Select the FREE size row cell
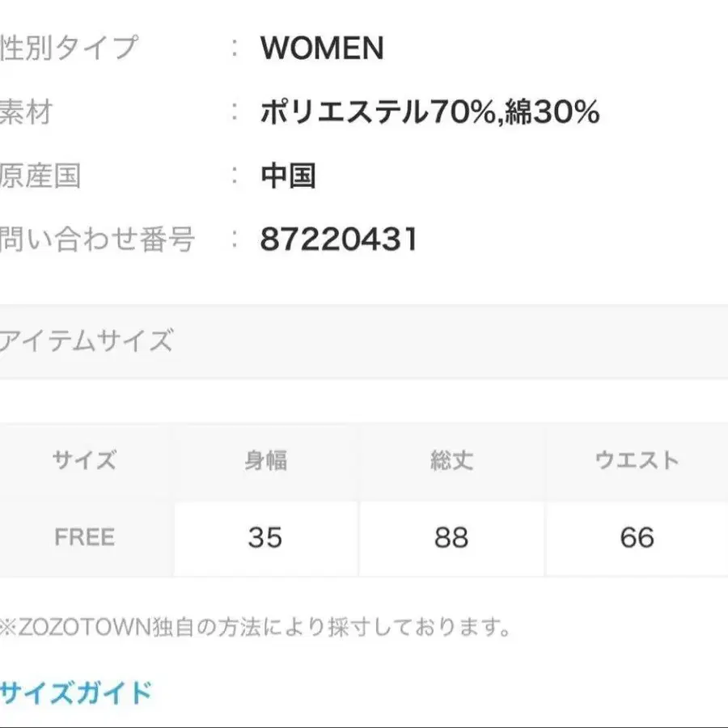This screenshot has width=728, height=728. pyautogui.click(x=83, y=537)
